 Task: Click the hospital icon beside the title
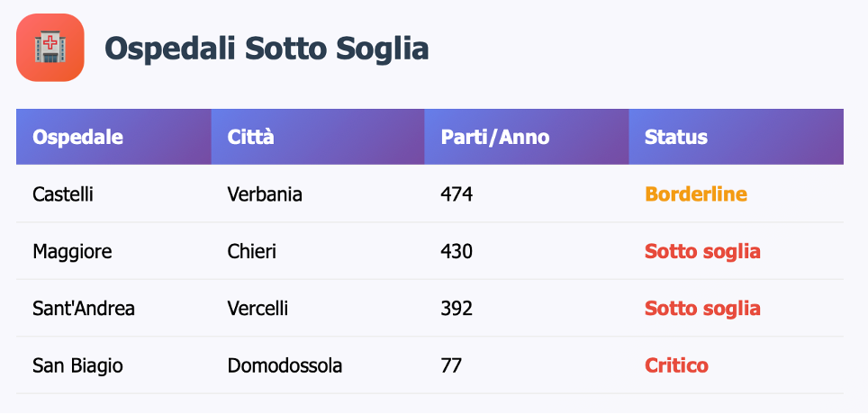(x=50, y=48)
